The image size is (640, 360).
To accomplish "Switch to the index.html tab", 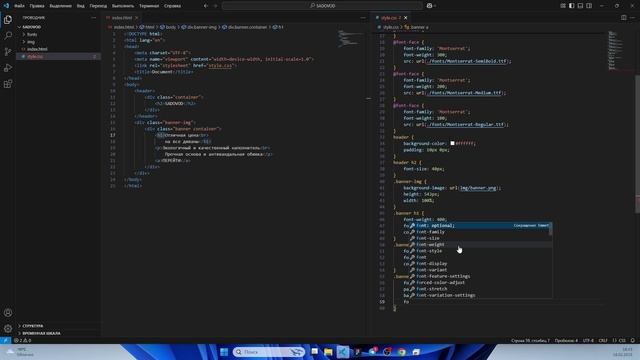I will click(122, 18).
